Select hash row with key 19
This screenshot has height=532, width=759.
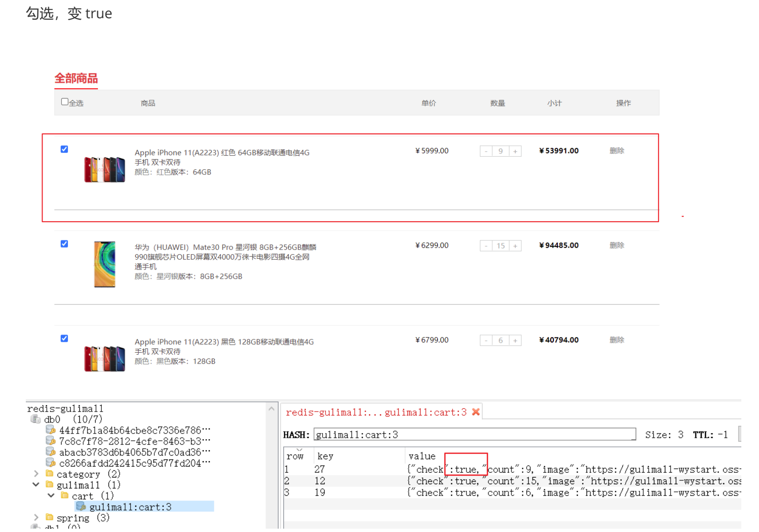[512, 492]
